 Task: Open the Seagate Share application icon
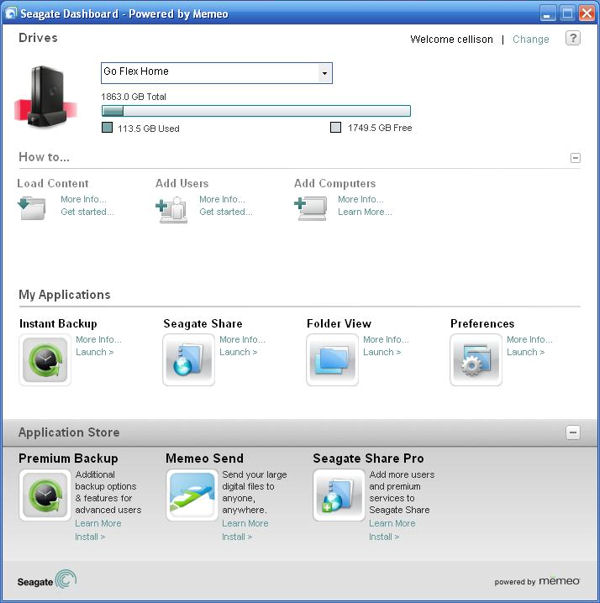188,360
